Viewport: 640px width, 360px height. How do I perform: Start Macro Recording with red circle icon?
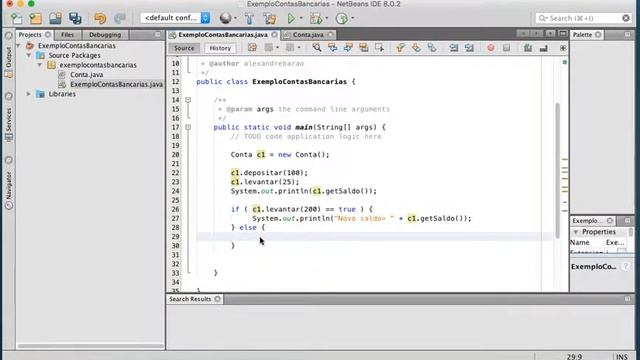click(x=491, y=48)
